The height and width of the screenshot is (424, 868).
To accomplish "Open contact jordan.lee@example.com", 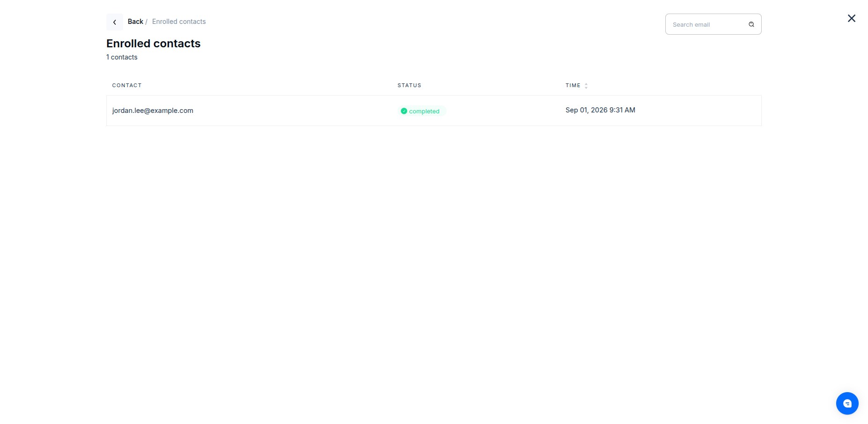I will 153,111.
